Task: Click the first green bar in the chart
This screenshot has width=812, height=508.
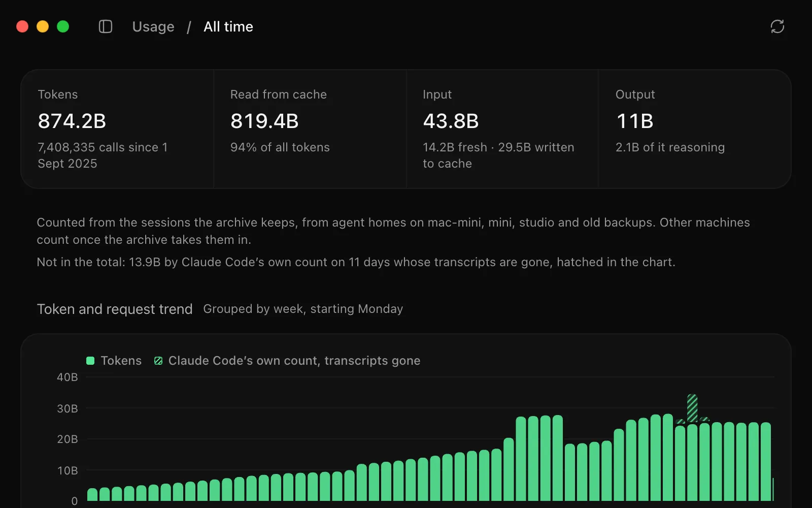Action: pos(92,495)
